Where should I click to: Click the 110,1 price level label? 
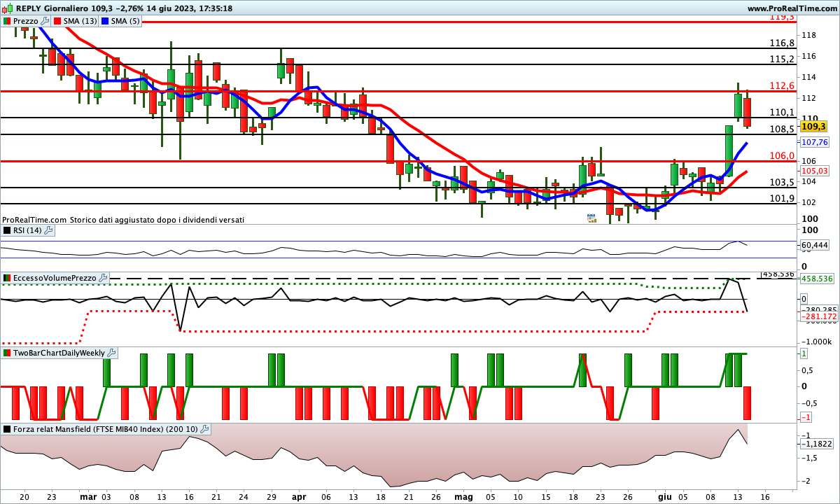point(781,112)
